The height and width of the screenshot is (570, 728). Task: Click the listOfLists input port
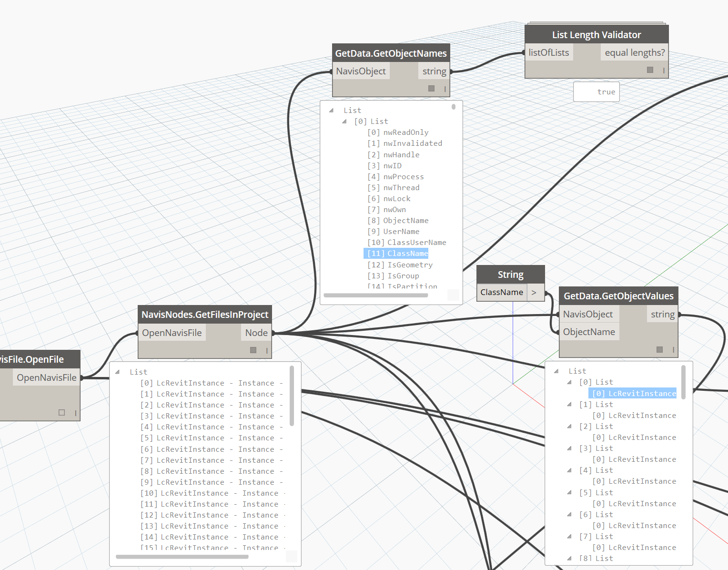pos(548,52)
